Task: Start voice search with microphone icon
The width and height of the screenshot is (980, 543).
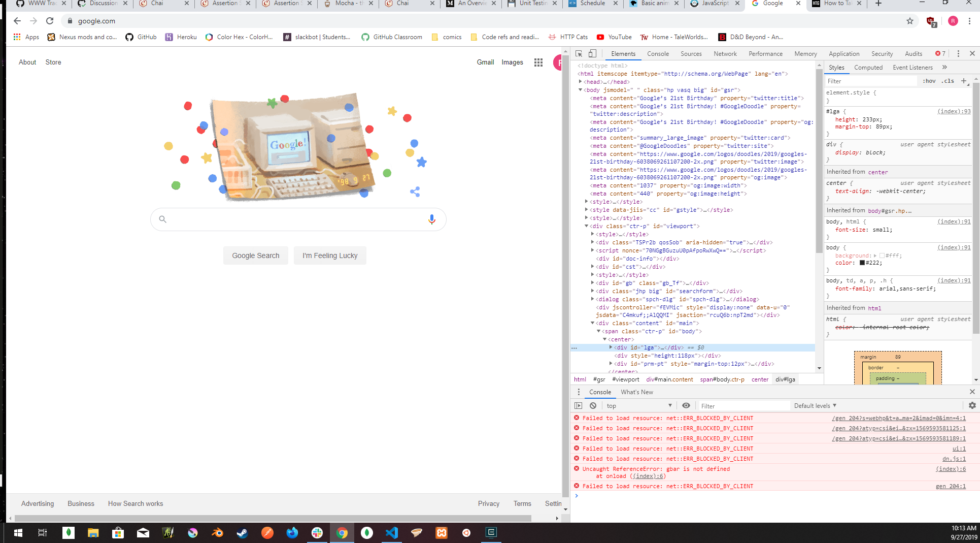Action: tap(431, 219)
